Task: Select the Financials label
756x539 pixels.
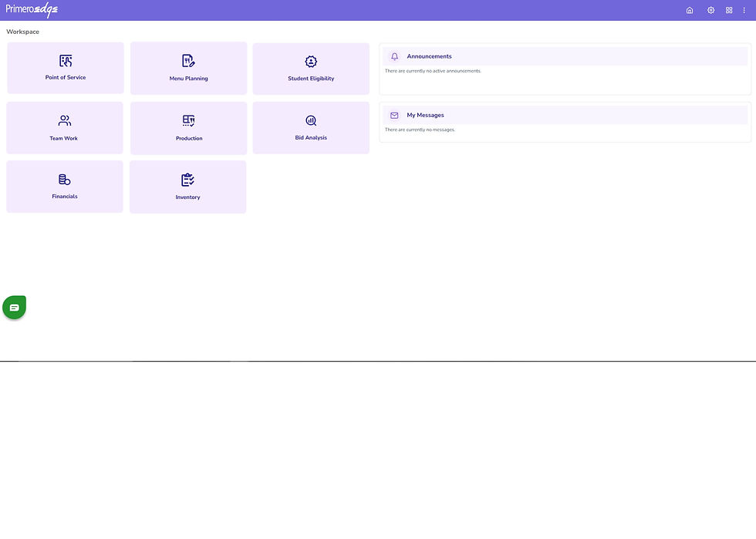Action: pos(65,197)
